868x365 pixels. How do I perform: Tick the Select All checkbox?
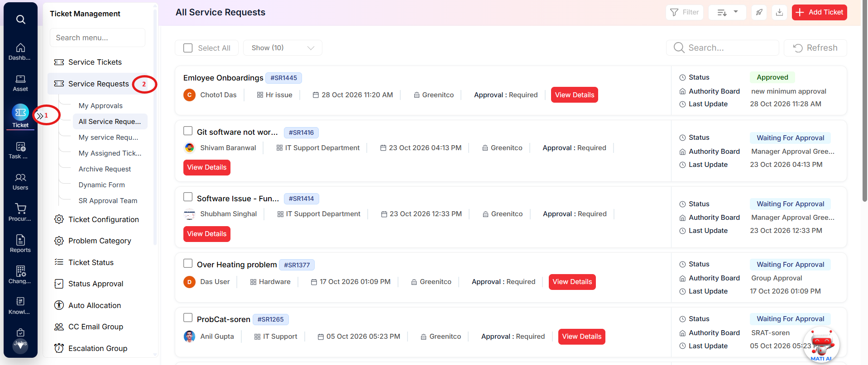click(x=188, y=48)
